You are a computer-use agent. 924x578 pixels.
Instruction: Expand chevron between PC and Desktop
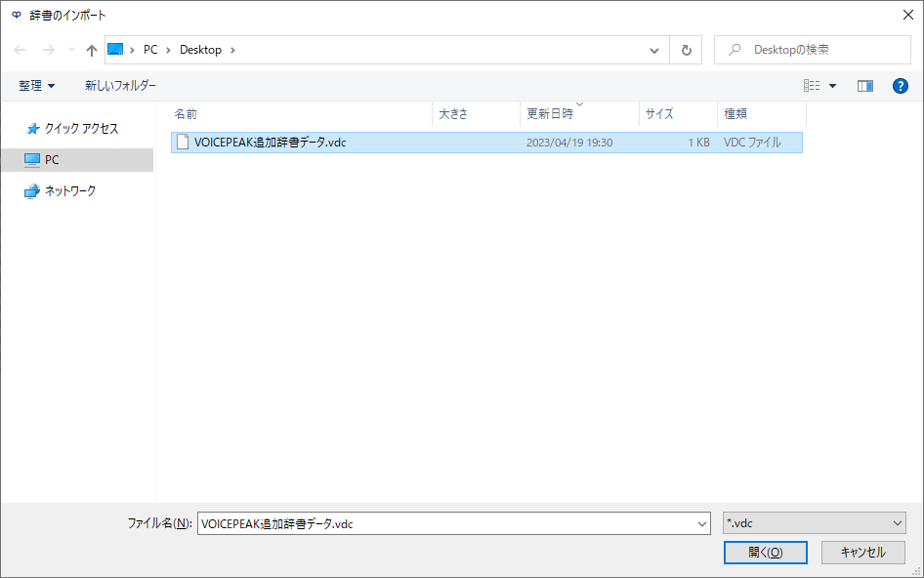(168, 50)
